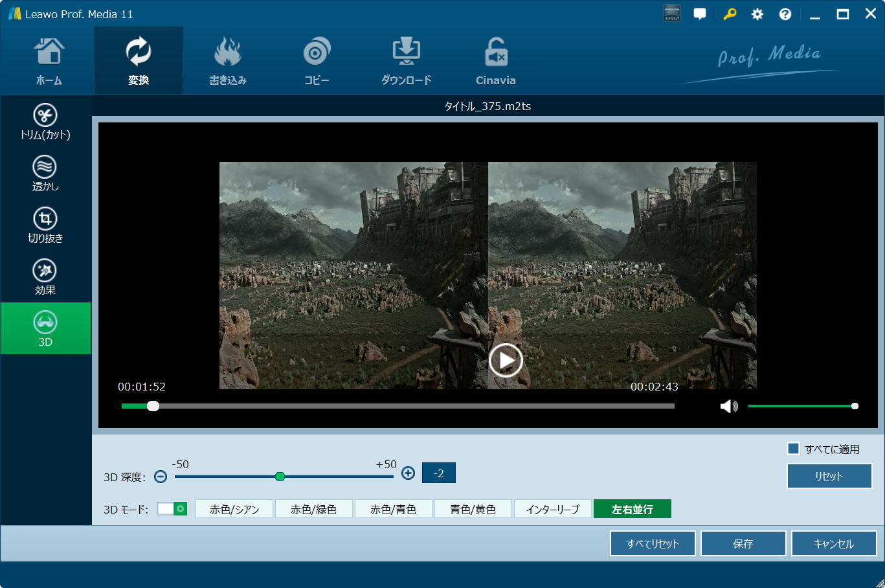This screenshot has width=885, height=588.
Task: Check the すべてに適用 checkbox
Action: click(x=793, y=449)
